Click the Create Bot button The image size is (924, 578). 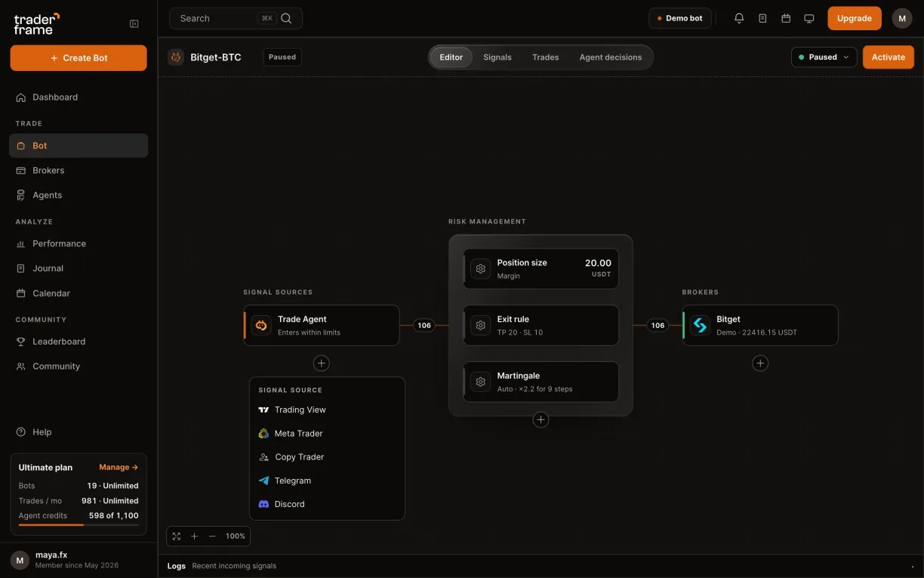coord(79,58)
